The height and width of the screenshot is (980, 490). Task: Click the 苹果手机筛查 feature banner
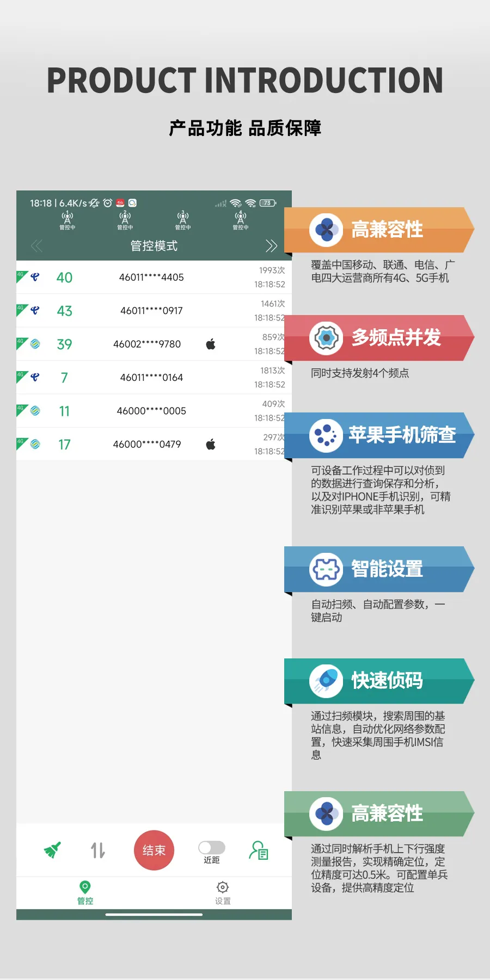coord(379,435)
